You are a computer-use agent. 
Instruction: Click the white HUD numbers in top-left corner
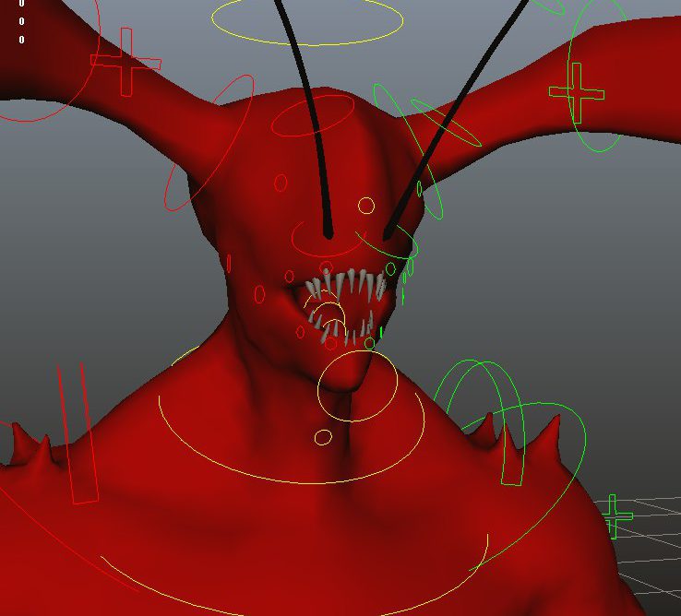(x=21, y=21)
